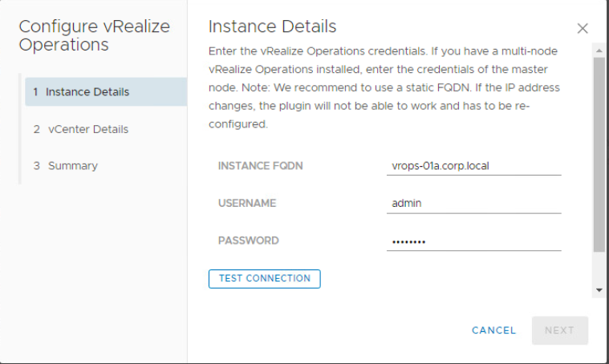Click into the masked Password field
This screenshot has width=609, height=364.
tap(473, 241)
